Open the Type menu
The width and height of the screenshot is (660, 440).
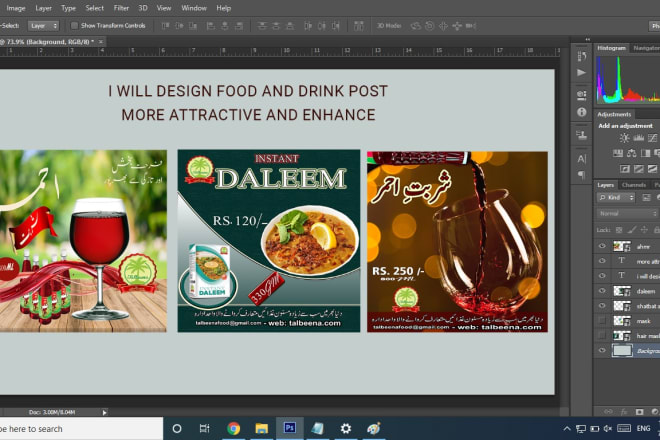(68, 8)
